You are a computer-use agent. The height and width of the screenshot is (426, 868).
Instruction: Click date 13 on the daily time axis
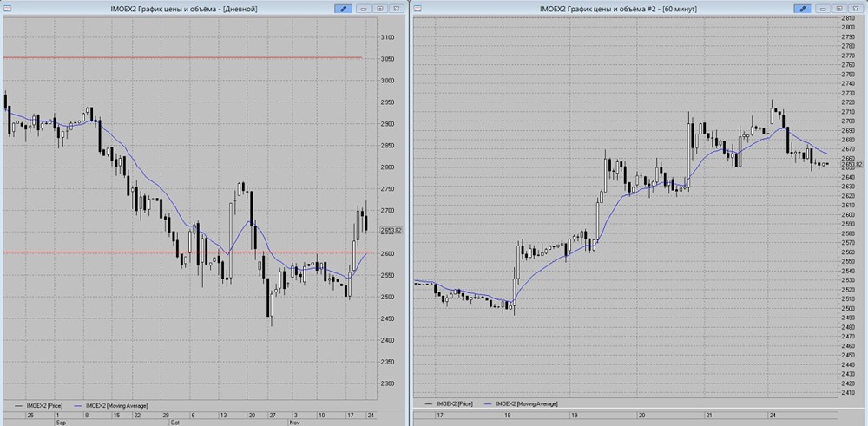click(225, 415)
